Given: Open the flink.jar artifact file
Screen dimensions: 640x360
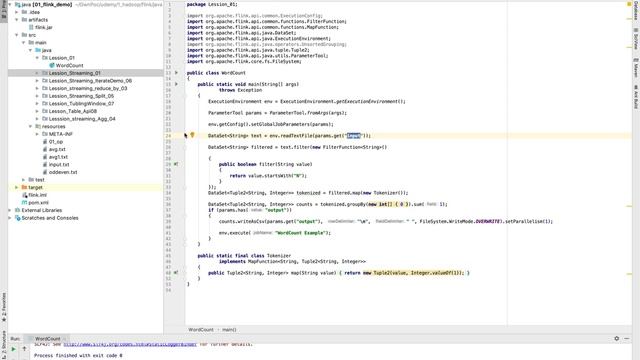Looking at the screenshot, I should tap(44, 27).
